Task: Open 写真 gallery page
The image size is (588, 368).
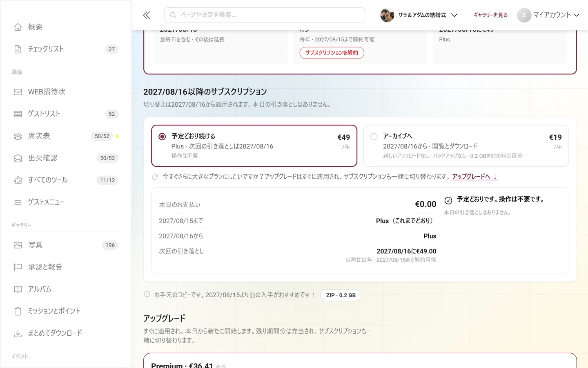Action: click(x=66, y=245)
